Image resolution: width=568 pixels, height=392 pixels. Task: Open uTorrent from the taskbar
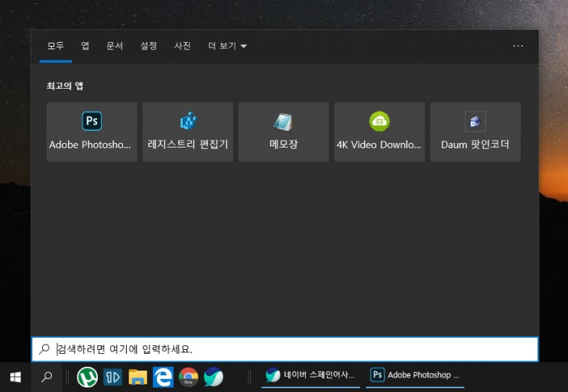pyautogui.click(x=87, y=377)
